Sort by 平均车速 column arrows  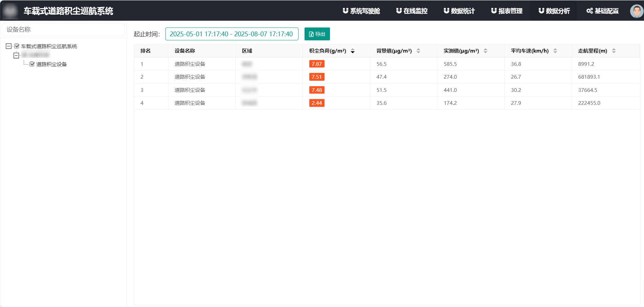click(x=555, y=51)
